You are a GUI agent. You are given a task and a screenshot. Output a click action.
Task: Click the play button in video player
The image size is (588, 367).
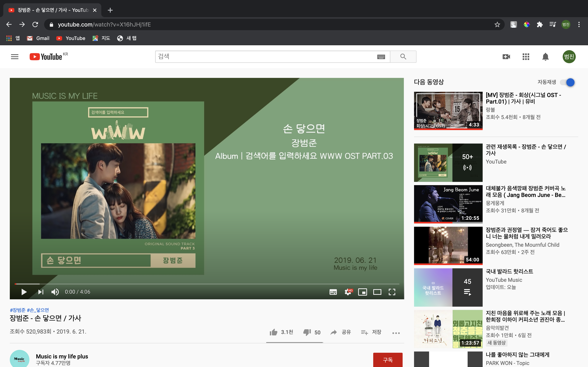pos(24,292)
